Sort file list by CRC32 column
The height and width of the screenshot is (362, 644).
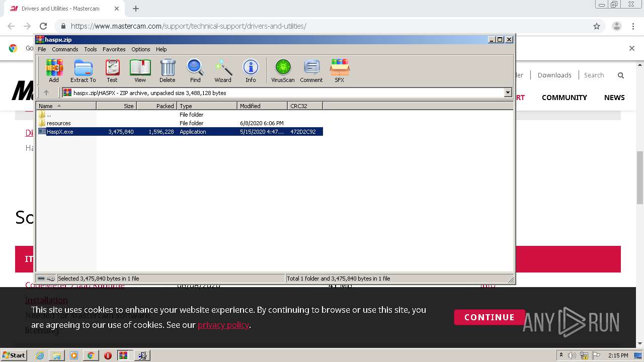point(305,106)
